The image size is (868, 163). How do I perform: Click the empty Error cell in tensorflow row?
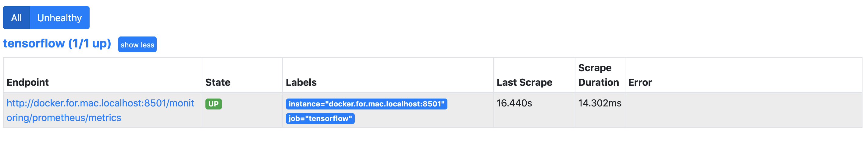click(743, 110)
